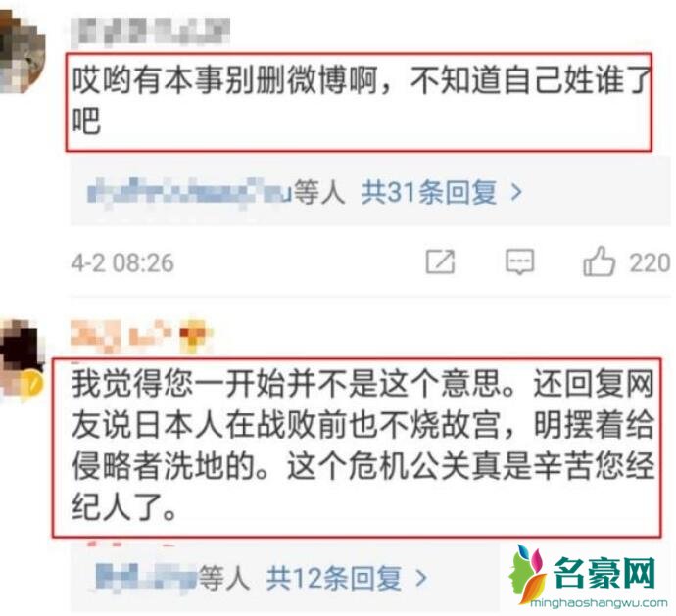
Task: Like the first comment with the thumbs-up icon
Action: click(599, 261)
